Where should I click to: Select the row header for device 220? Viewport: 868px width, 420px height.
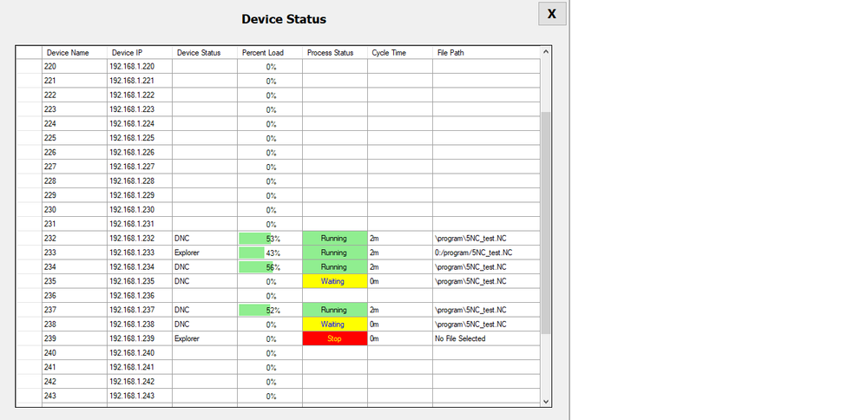tap(29, 67)
